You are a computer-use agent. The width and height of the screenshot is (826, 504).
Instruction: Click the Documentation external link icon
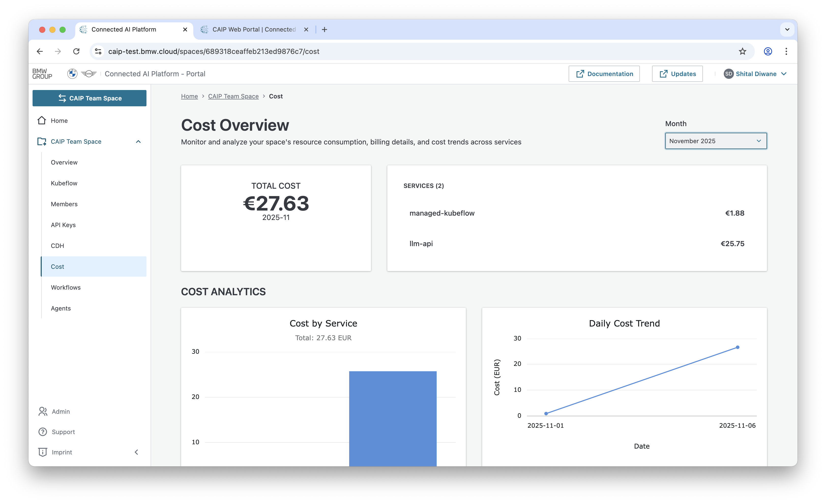coord(580,74)
